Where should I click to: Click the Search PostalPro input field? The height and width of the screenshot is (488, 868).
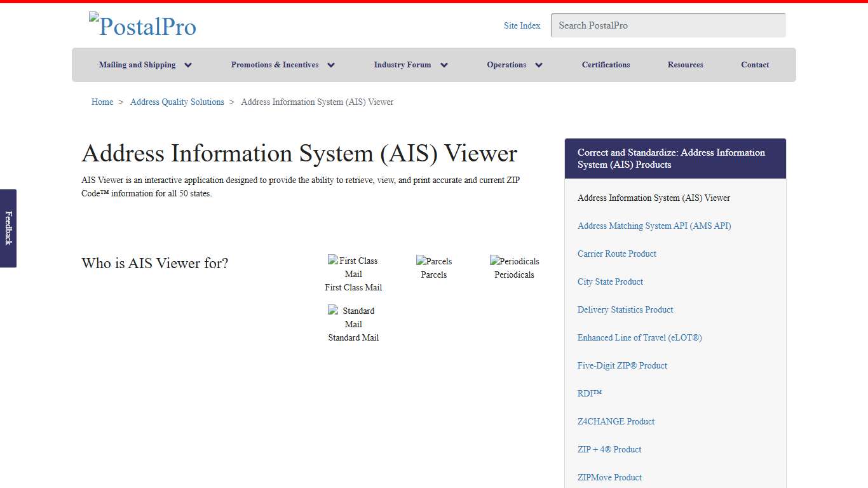[668, 25]
